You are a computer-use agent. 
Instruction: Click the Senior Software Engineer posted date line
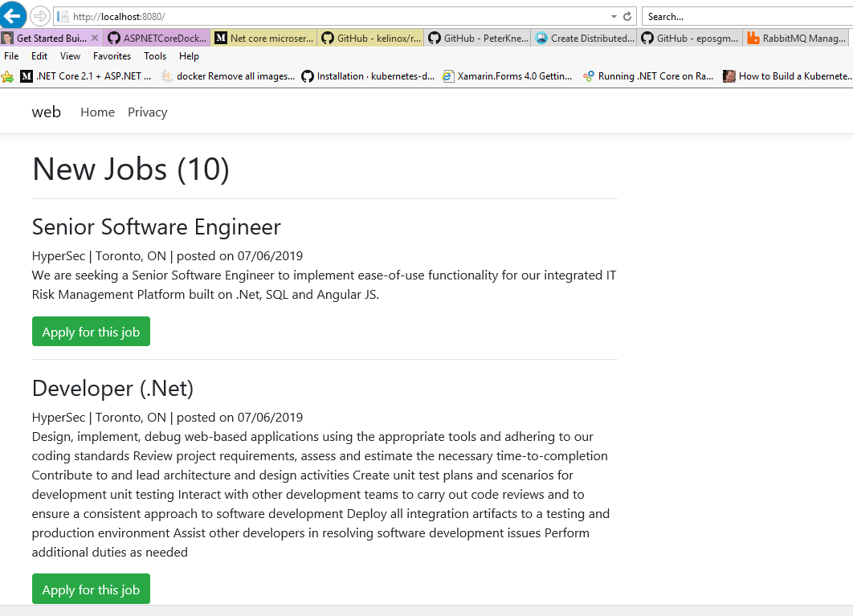(167, 255)
